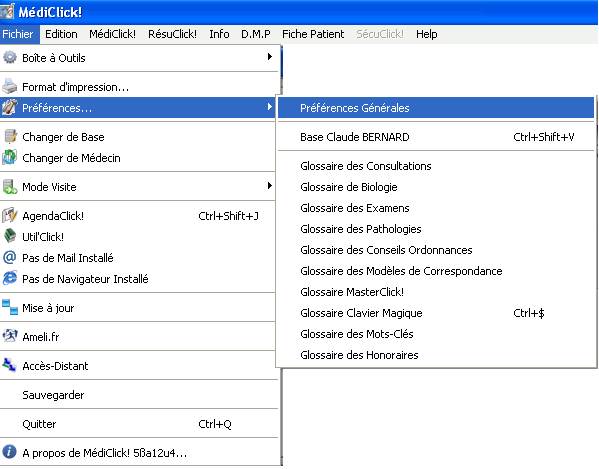Click the Util'Click! book icon
Screen dimensions: 599x469
10,236
